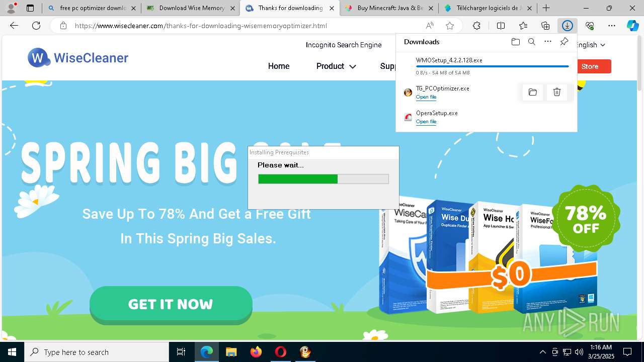Open a new tab with plus button

546,8
